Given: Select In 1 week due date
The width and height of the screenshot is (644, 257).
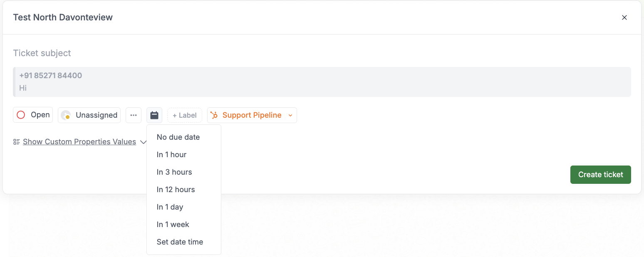Looking at the screenshot, I should tap(173, 224).
